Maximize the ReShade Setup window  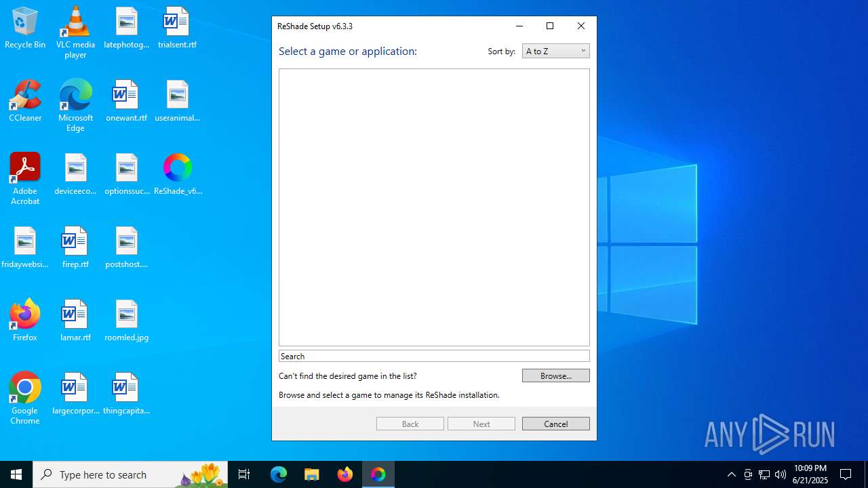pos(550,26)
